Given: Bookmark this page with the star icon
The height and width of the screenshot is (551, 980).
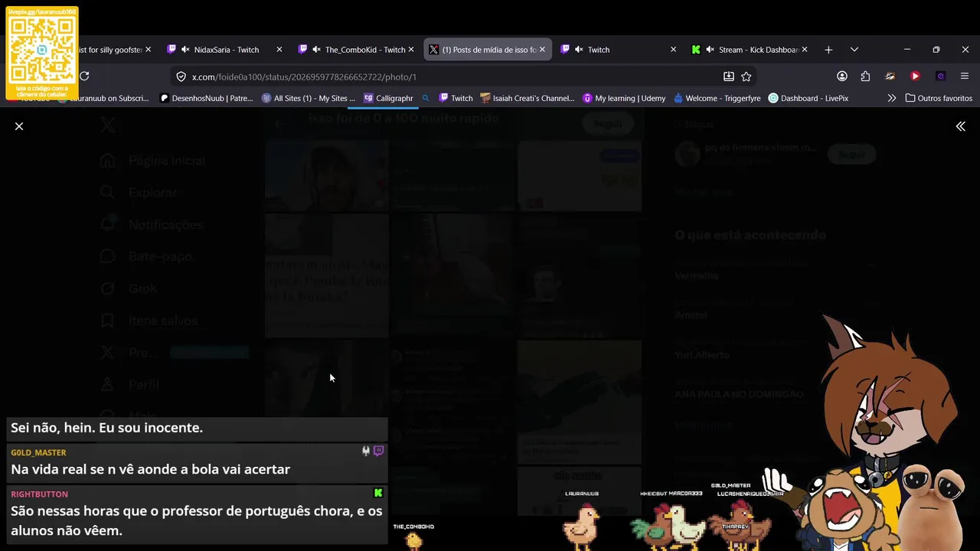Looking at the screenshot, I should (746, 77).
